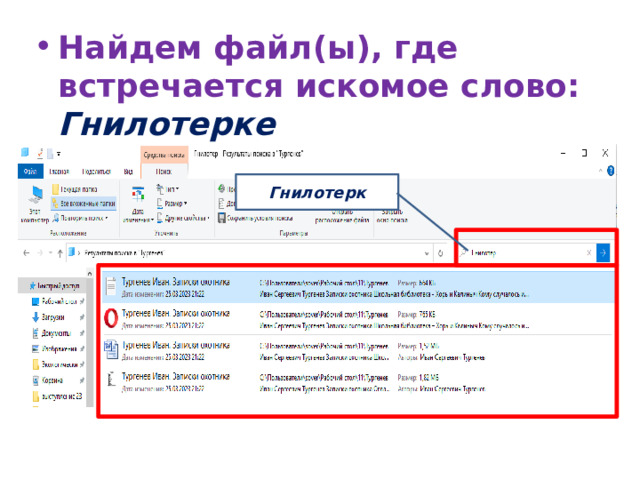Open Other properties (Другие свойства) dropdown

coord(183,218)
